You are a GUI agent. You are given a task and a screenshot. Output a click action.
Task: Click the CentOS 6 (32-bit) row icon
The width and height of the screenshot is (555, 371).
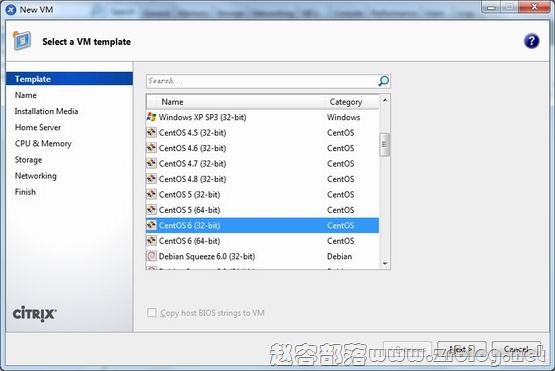click(151, 226)
